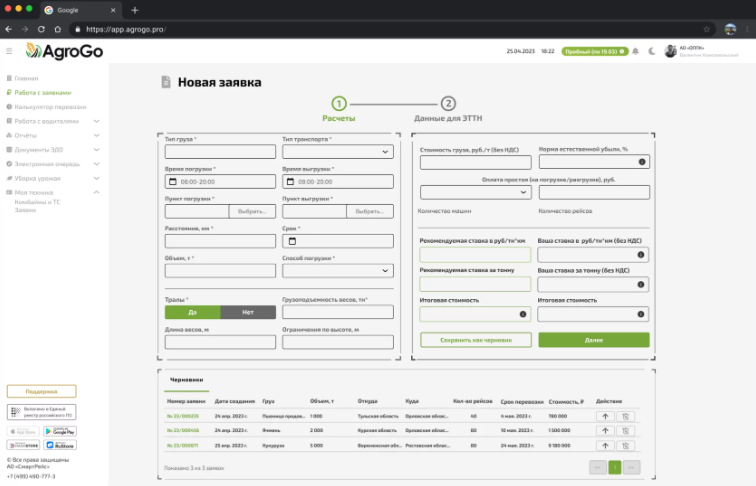
Task: Click restore arrow for Курская область draft
Action: [x=606, y=431]
